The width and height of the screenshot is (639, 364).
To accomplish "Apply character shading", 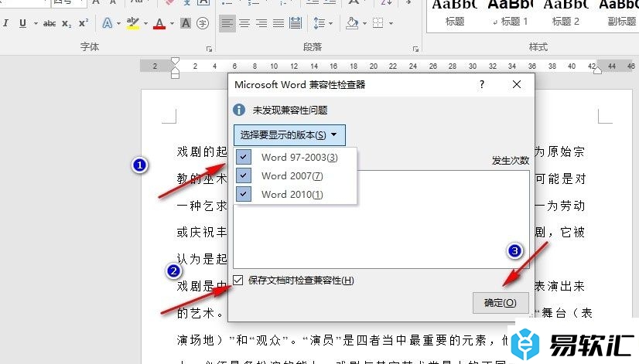I will [186, 23].
